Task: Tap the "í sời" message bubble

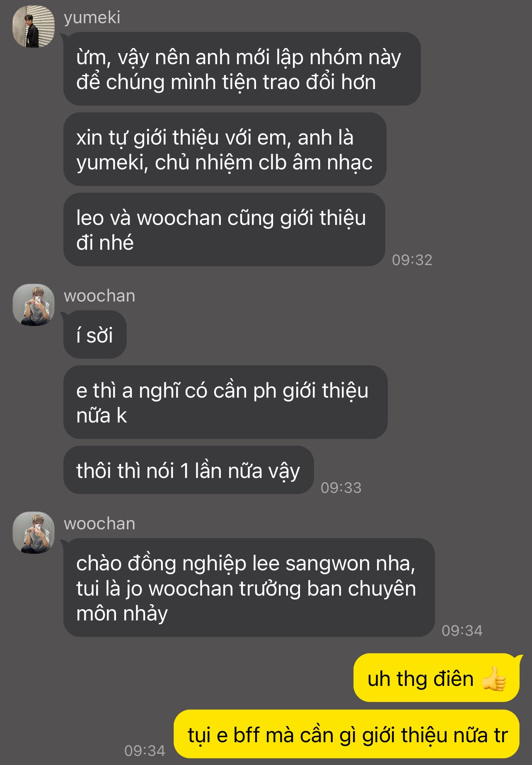Action: [x=95, y=335]
